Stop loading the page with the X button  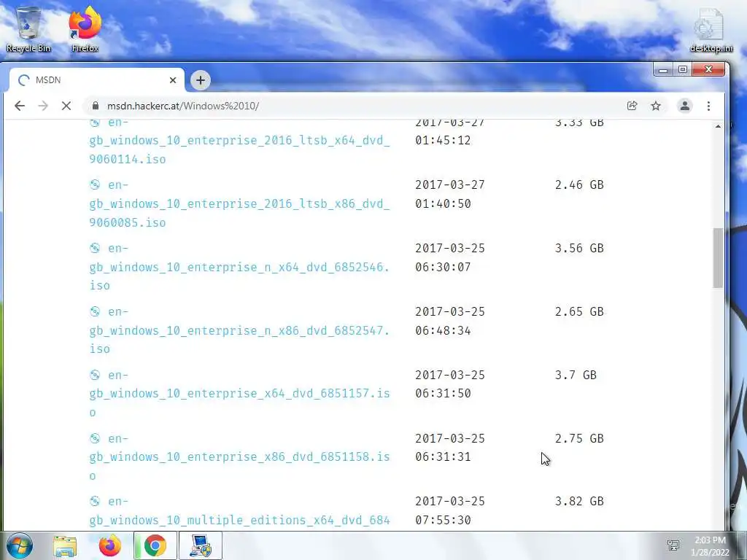66,106
